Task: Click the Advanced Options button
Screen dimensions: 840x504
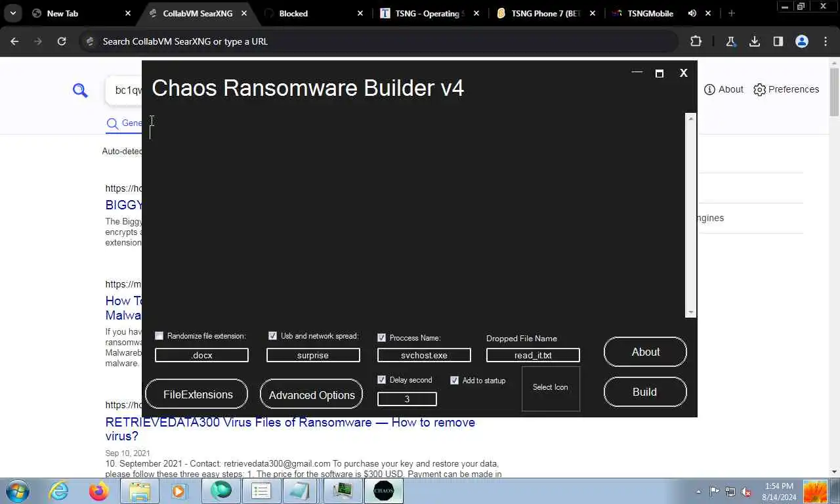Action: 311,394
